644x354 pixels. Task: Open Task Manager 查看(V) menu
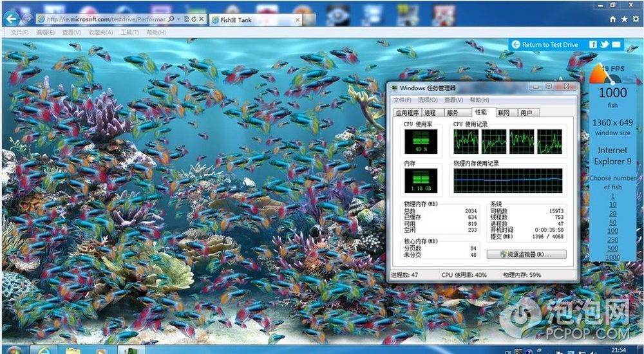coord(453,100)
